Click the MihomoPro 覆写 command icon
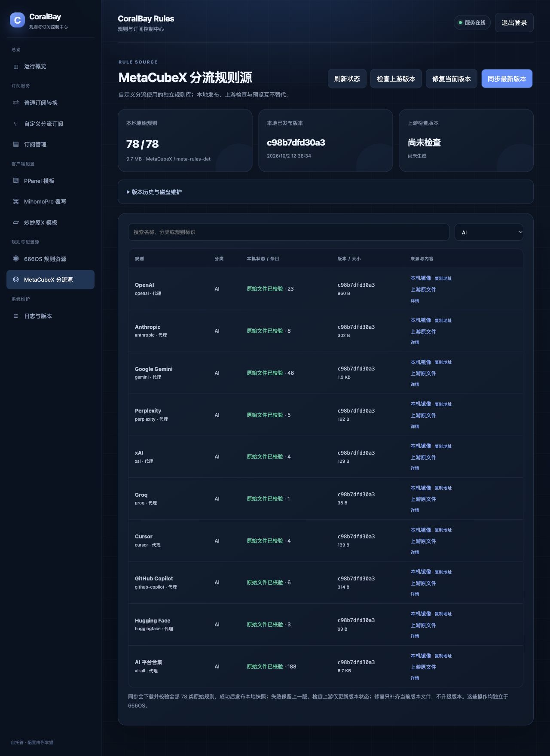The height and width of the screenshot is (756, 550). [16, 201]
